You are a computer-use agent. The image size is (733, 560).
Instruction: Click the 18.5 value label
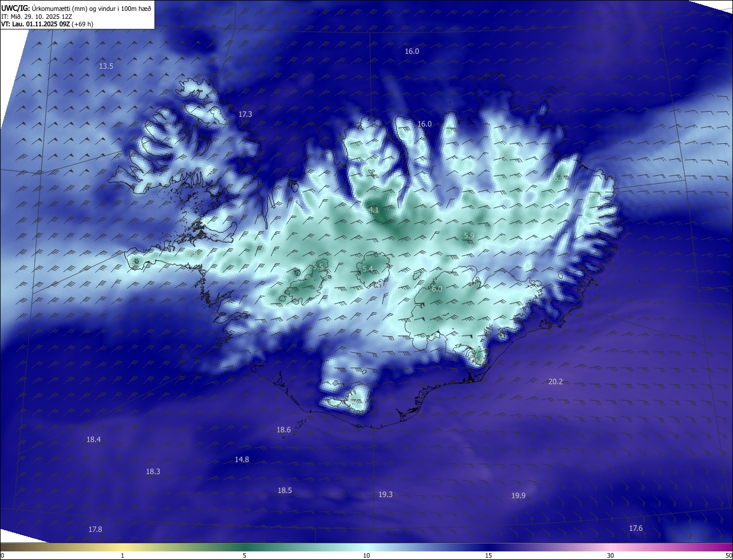pos(285,491)
